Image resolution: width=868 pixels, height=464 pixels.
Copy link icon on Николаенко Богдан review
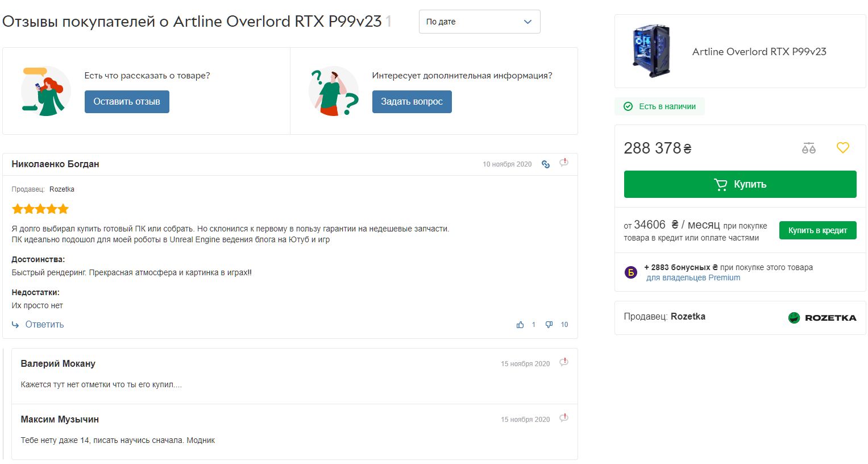(546, 164)
